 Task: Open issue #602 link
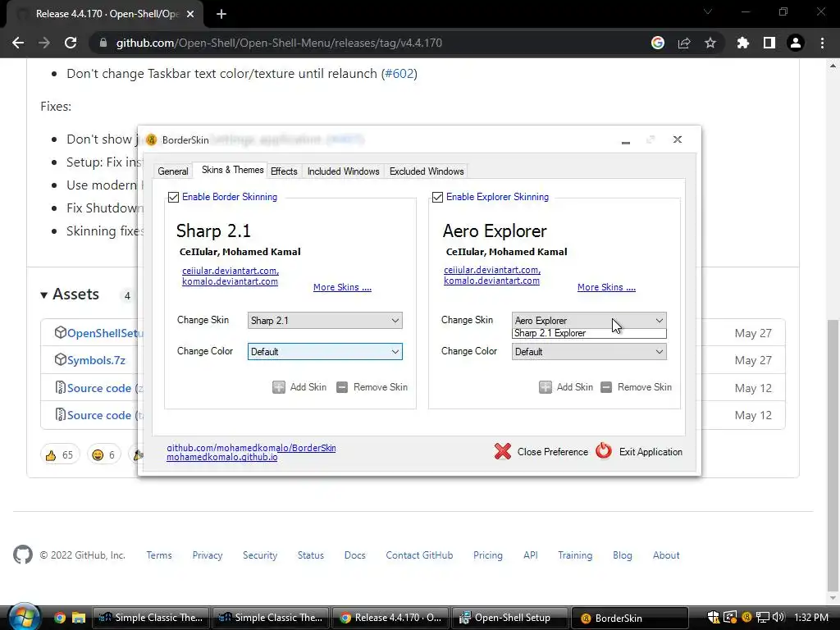[x=399, y=73]
